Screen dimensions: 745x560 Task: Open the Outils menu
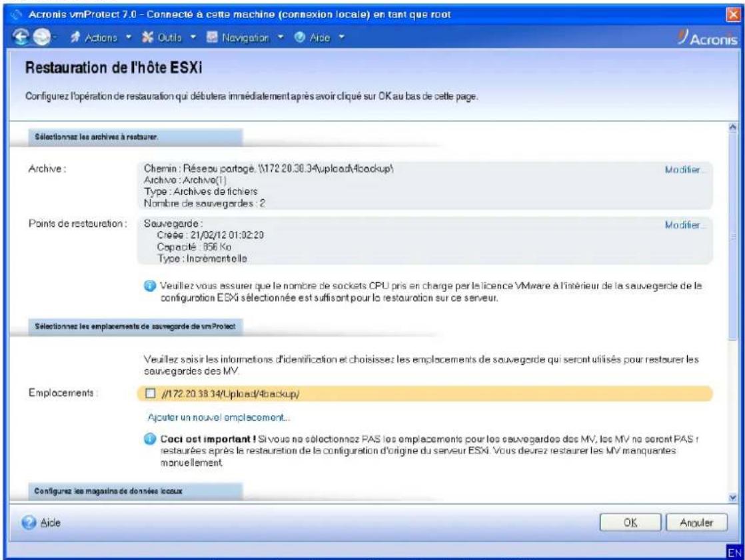pos(169,37)
